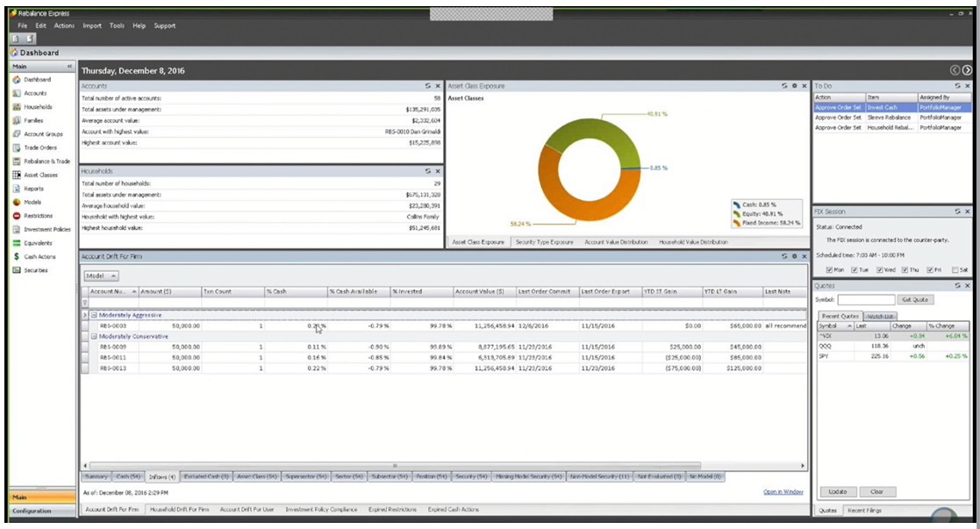
Task: Sort quotes by Symbol column header
Action: [835, 325]
